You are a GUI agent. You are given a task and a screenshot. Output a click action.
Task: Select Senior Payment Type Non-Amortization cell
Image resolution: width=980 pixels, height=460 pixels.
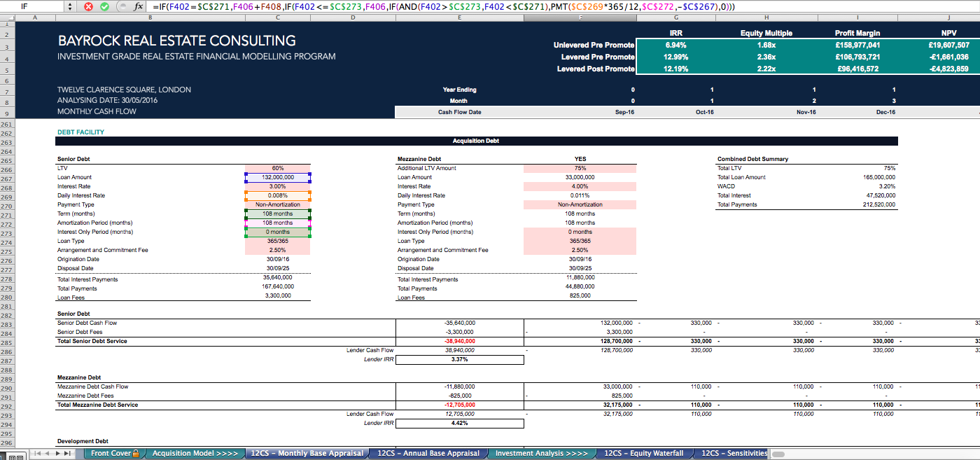[277, 205]
